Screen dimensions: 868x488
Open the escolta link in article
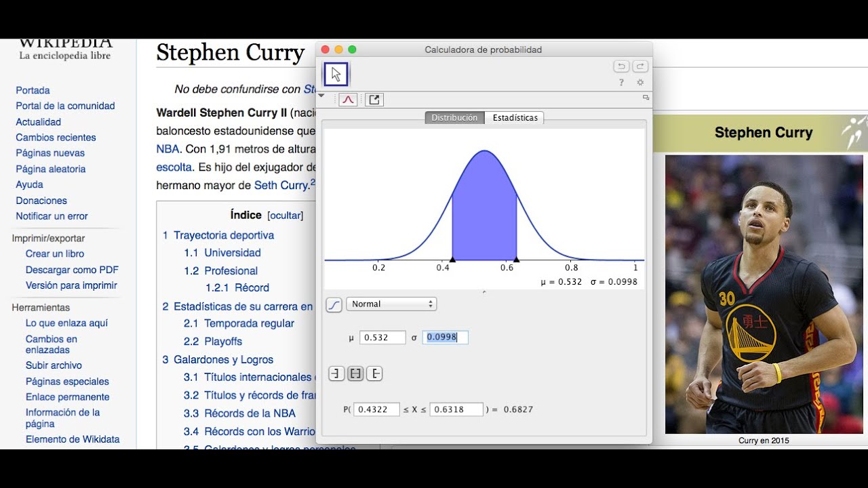[x=174, y=167]
